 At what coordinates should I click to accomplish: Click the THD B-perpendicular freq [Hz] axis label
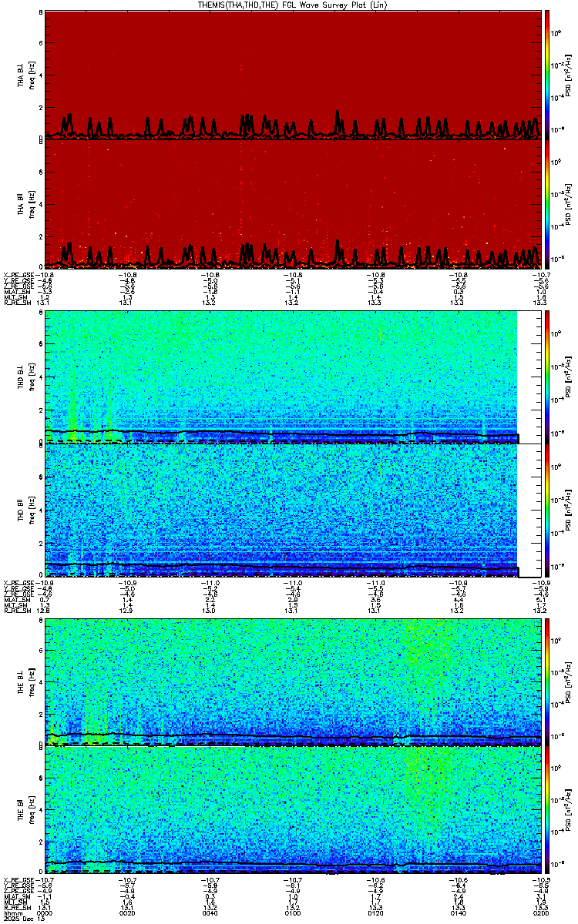(32, 377)
